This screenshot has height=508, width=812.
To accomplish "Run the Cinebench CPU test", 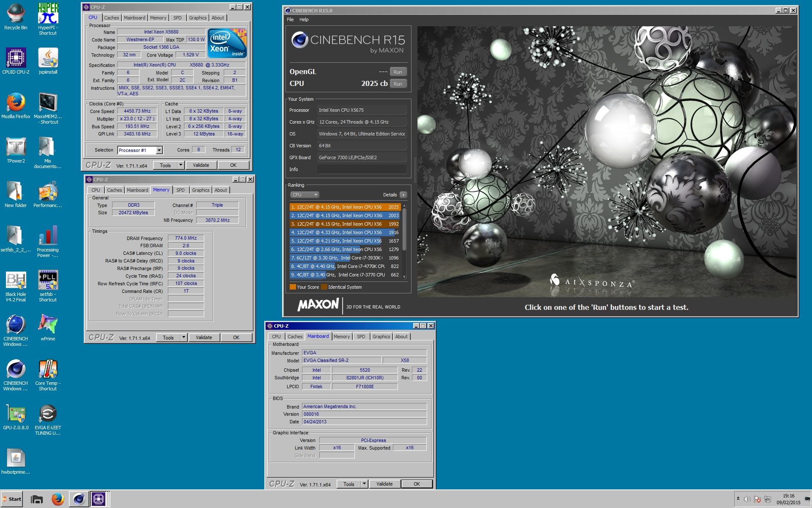I will tap(398, 84).
